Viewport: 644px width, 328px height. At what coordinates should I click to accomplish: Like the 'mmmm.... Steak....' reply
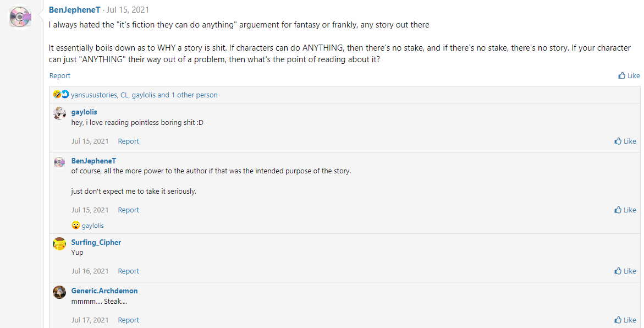(625, 320)
